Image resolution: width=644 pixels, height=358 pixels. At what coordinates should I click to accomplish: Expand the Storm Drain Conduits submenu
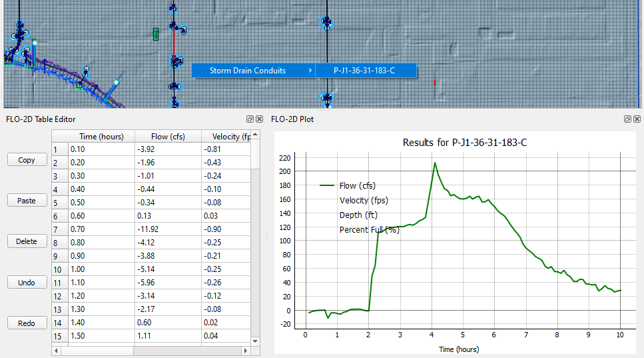pos(253,70)
